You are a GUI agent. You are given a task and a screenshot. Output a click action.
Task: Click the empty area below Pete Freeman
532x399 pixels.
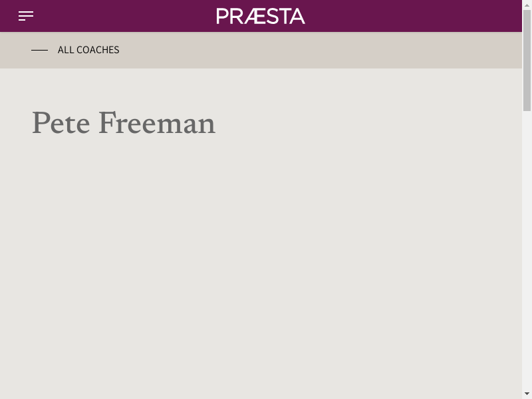tap(259, 266)
